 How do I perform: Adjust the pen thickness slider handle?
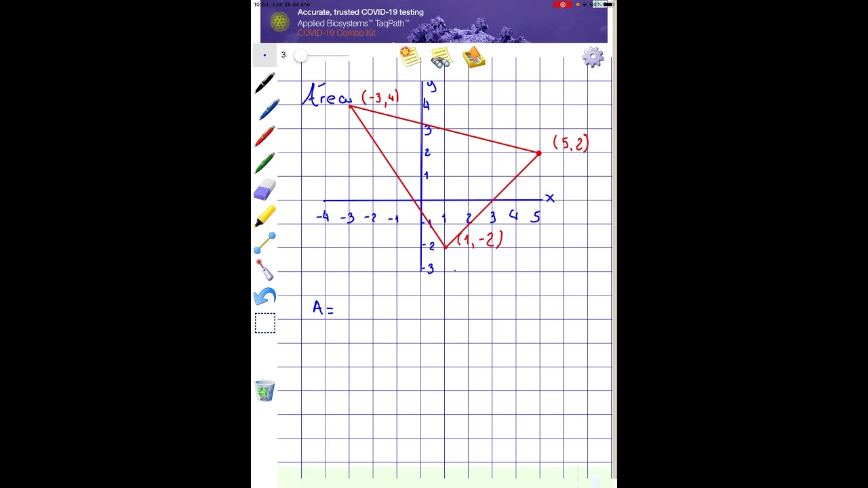pos(300,56)
